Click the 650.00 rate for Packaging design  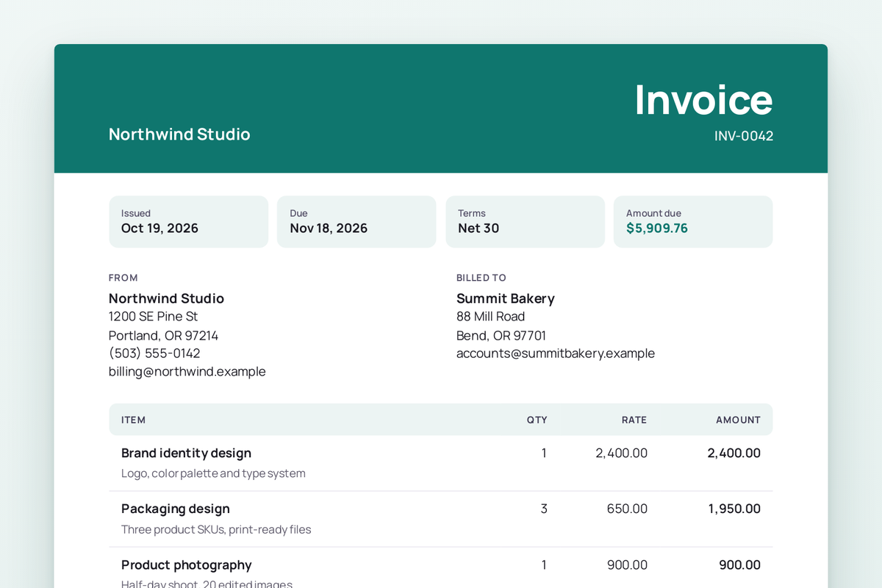(628, 509)
